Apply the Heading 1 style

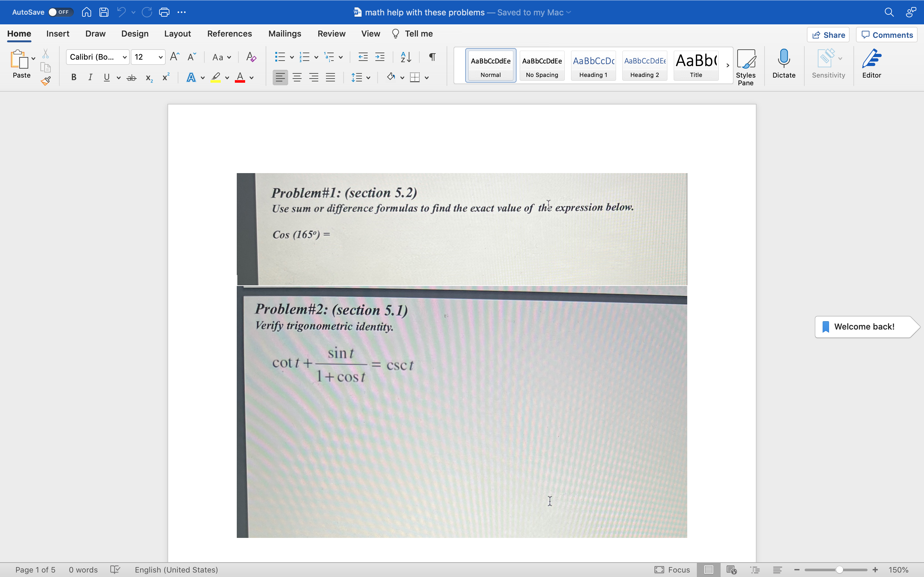click(x=593, y=65)
